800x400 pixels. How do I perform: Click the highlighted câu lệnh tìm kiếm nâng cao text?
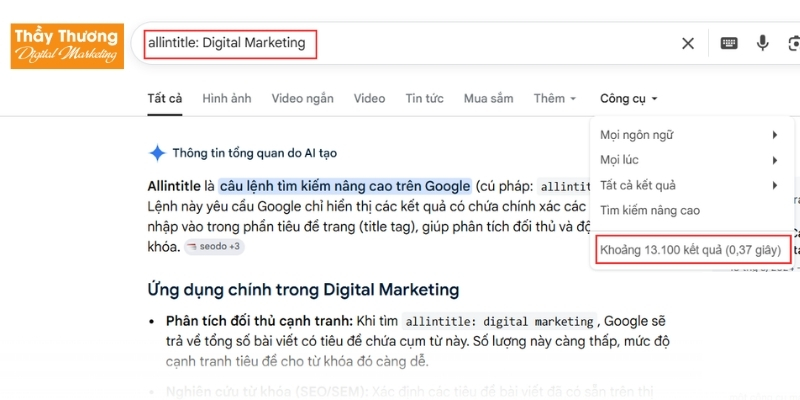coord(345,186)
